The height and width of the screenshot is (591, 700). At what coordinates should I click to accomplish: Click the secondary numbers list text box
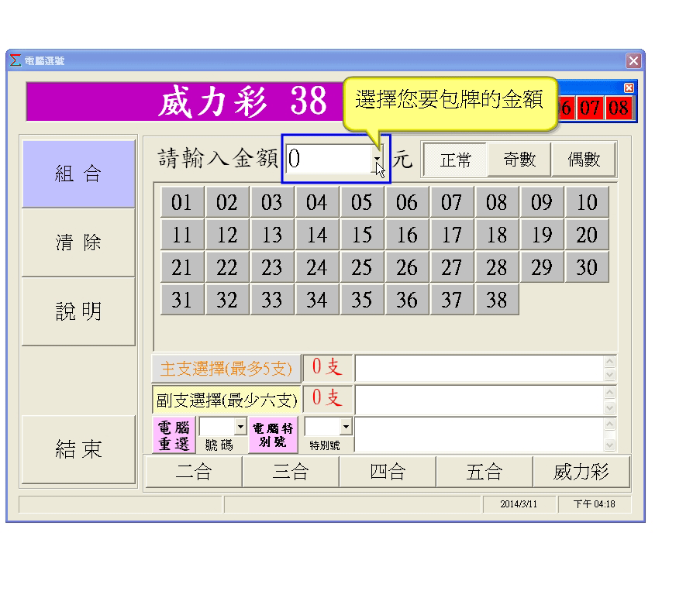[480, 400]
